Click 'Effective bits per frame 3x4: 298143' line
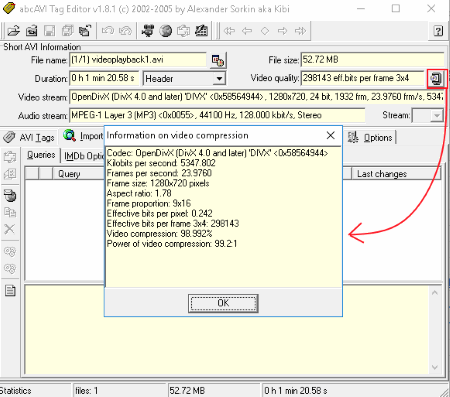This screenshot has height=397, width=450. tap(173, 223)
